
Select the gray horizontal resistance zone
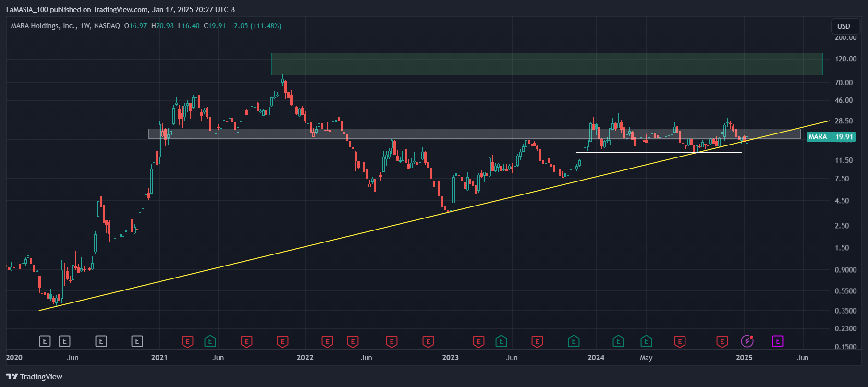pyautogui.click(x=474, y=133)
